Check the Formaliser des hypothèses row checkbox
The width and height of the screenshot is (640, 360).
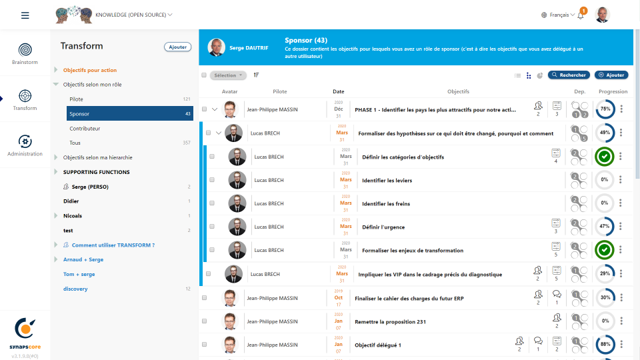[208, 133]
